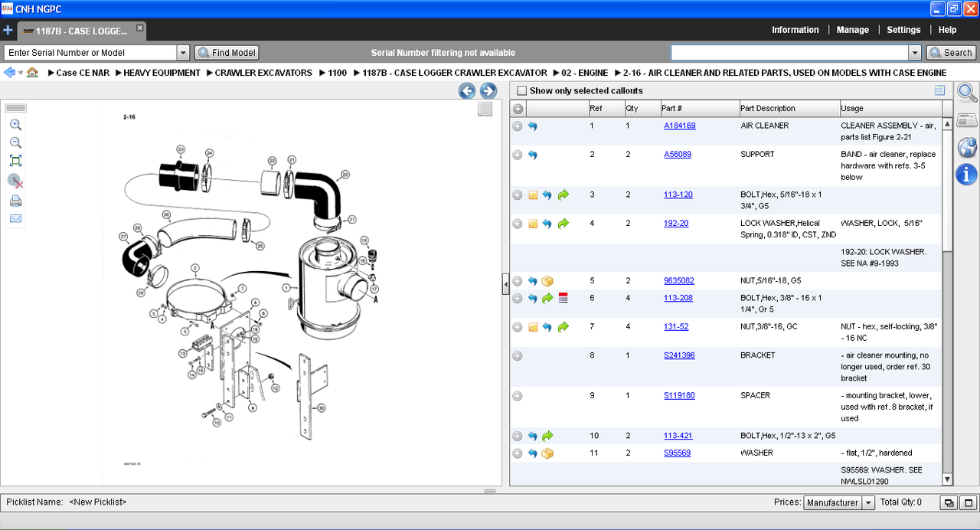Open part number link A184169
Viewport: 980px width, 530px height.
pos(679,126)
